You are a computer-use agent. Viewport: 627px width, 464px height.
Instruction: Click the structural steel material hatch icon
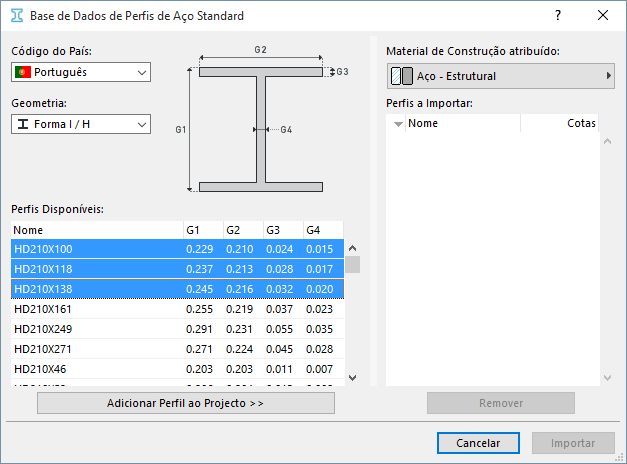tap(401, 76)
